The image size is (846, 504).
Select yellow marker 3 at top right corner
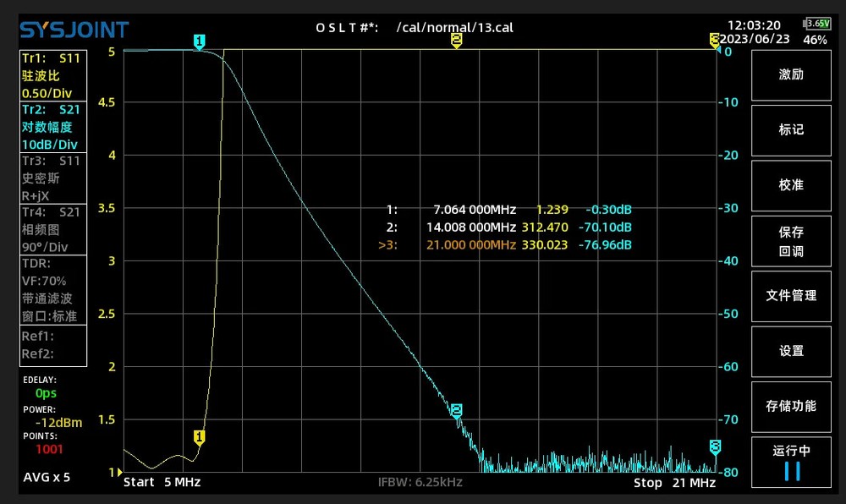pos(714,41)
